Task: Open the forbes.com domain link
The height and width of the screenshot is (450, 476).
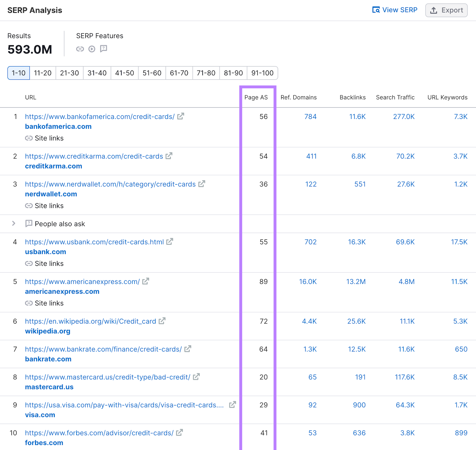Action: coord(44,443)
